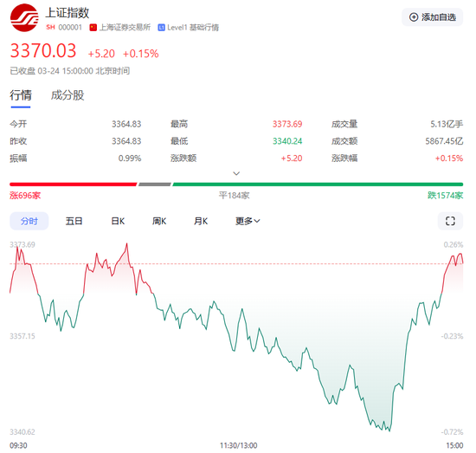The height and width of the screenshot is (453, 476).
Task: Click the Level1 badge icon
Action: point(162,28)
